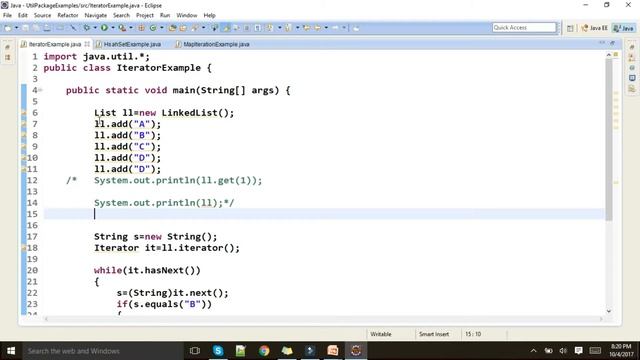The image size is (640, 360).
Task: Click the New Java Class icon
Action: [x=153, y=28]
